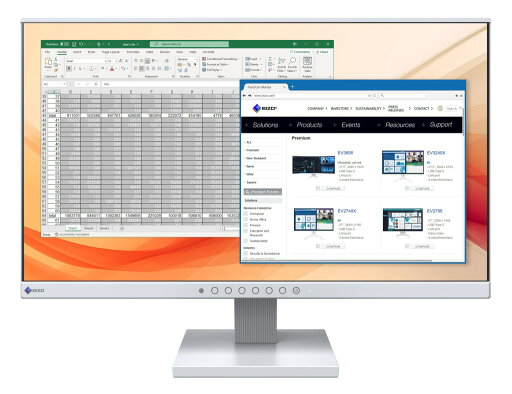Click the Fill Color swatch in Excel
Screen dimensions: 512x394
pyautogui.click(x=103, y=69)
